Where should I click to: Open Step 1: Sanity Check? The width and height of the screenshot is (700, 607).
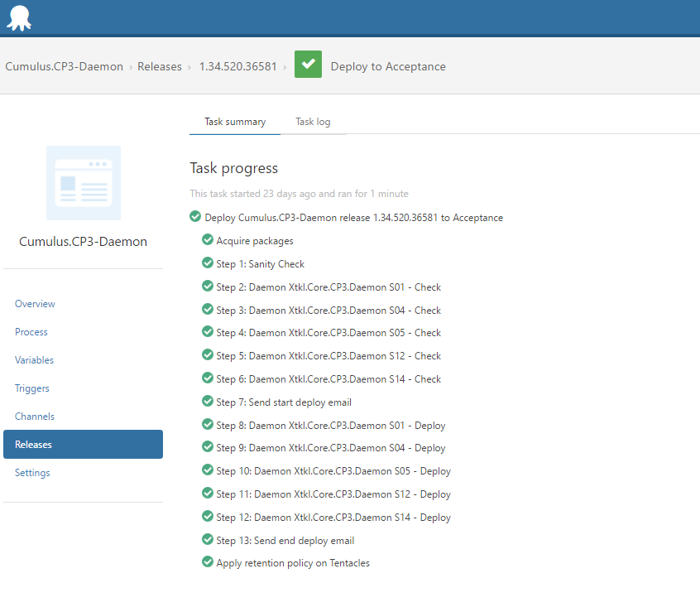(x=261, y=264)
